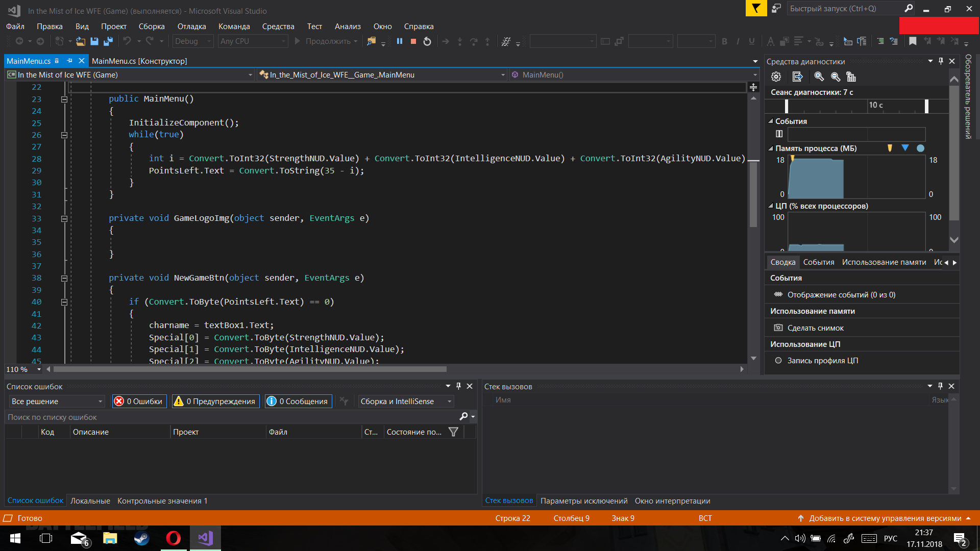Find in files toolbar icon

click(x=371, y=41)
